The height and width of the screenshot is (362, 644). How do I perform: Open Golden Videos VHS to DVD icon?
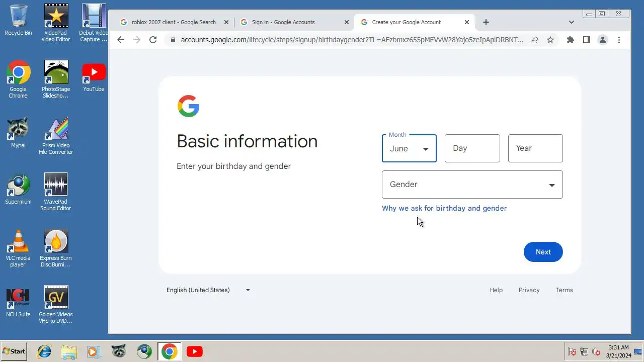pyautogui.click(x=56, y=305)
